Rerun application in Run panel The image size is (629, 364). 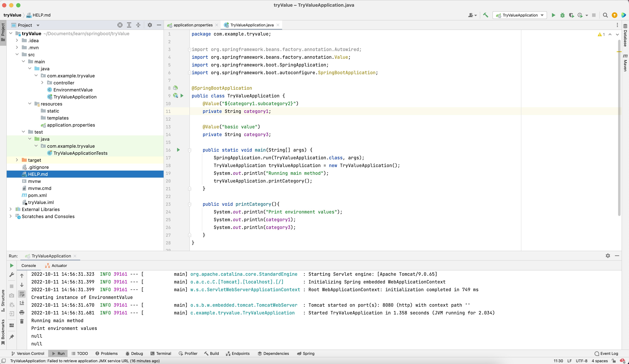pos(11,266)
